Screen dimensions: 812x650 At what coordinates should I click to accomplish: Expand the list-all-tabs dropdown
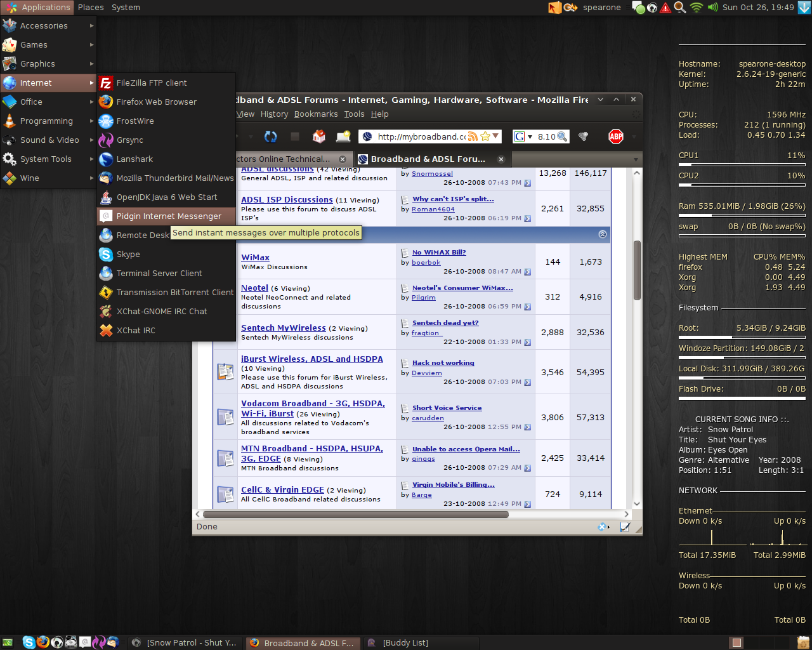636,159
